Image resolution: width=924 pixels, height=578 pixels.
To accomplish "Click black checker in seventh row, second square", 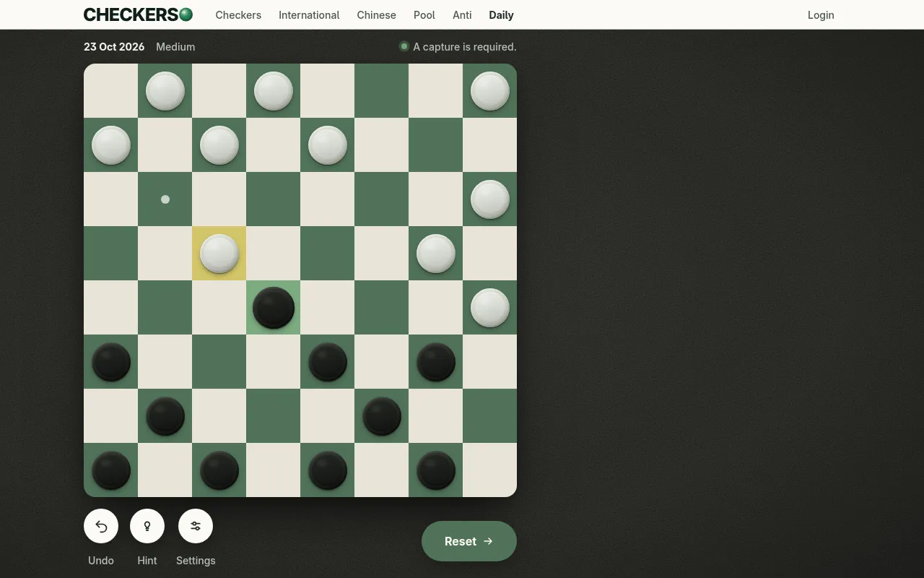I will [165, 416].
